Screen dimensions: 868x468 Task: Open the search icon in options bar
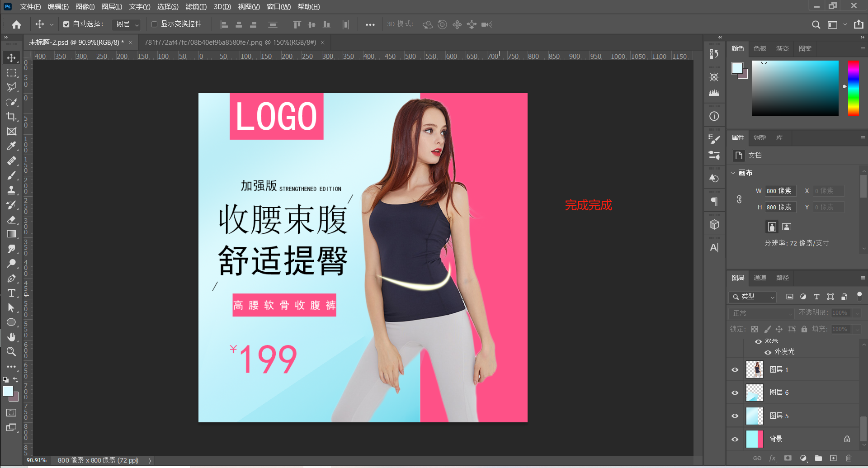tap(816, 24)
